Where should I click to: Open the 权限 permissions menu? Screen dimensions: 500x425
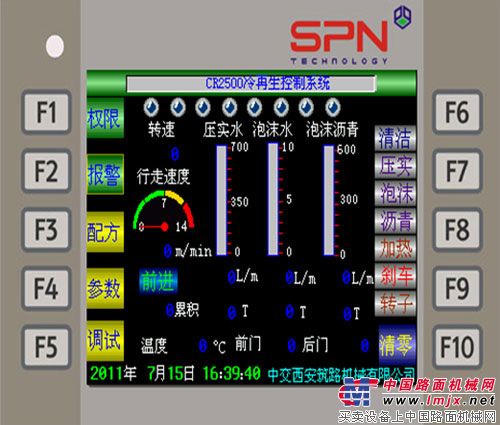pos(105,118)
